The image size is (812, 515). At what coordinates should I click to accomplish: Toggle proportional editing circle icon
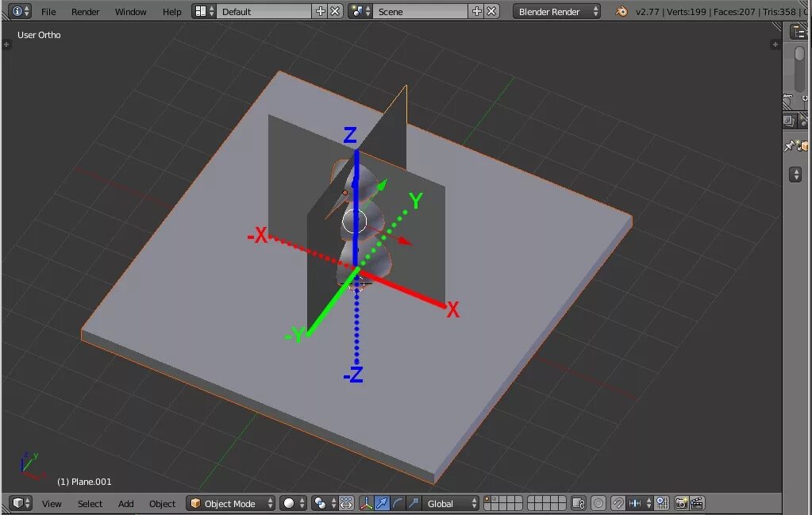598,504
